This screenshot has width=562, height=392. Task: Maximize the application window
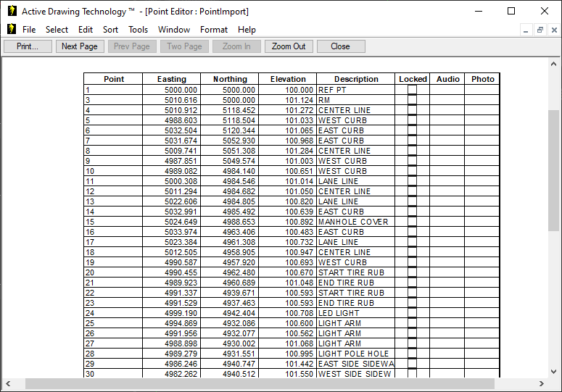point(511,11)
